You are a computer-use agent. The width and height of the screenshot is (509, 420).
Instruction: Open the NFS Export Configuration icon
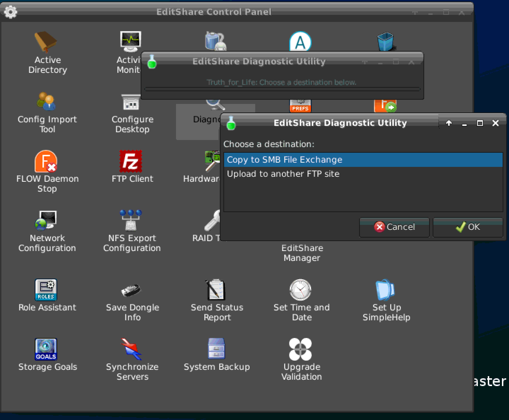(x=131, y=220)
